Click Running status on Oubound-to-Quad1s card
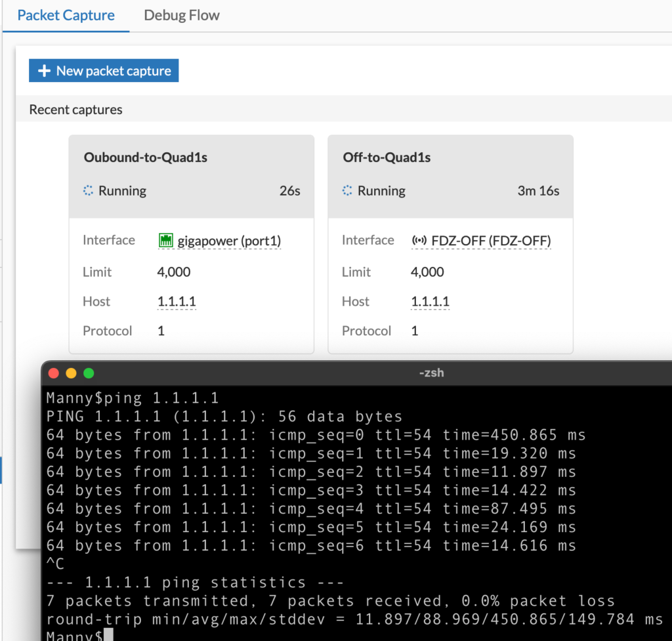The width and height of the screenshot is (672, 641). (123, 191)
